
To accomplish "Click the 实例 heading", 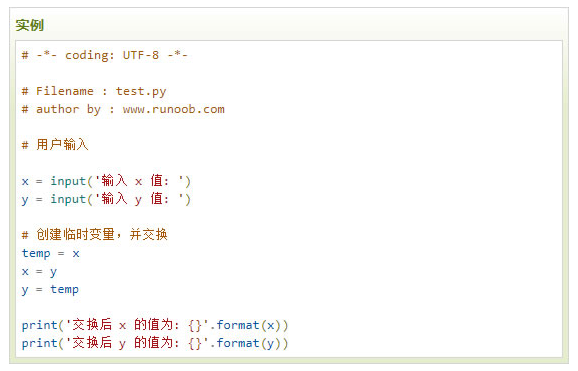I will [x=29, y=25].
